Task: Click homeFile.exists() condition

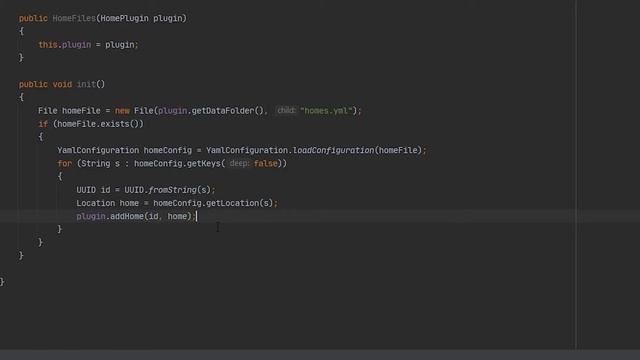Action: [x=98, y=124]
